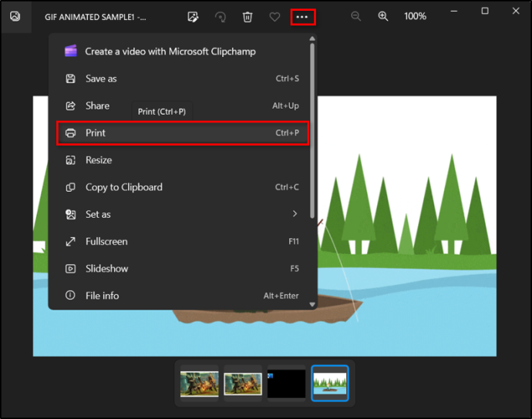
Task: Open the Photos app home icon
Action: [15, 16]
